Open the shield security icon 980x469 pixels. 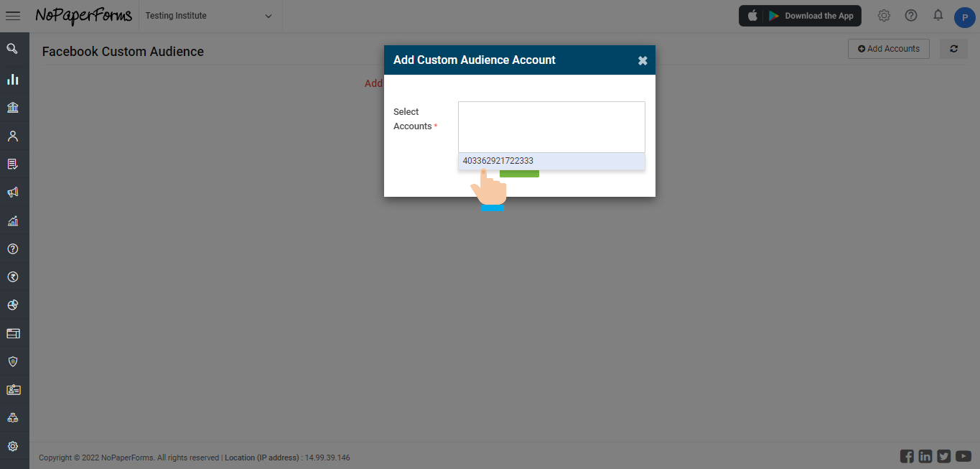click(x=12, y=361)
